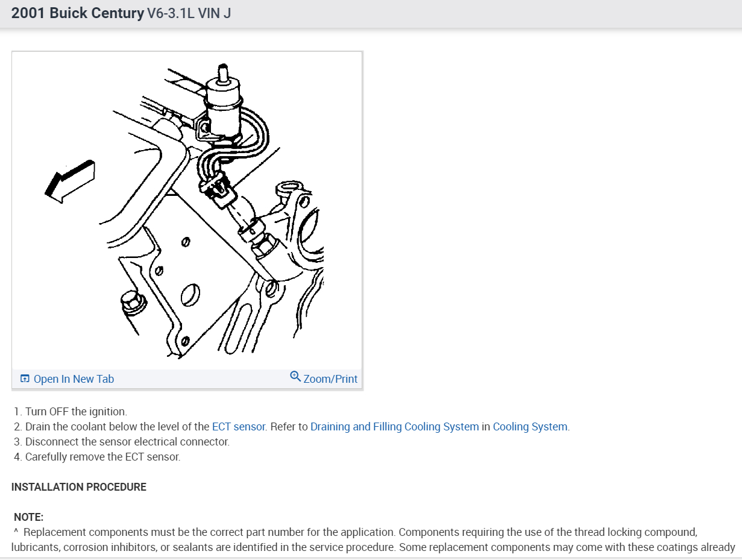Click the 2001 Buick Century vehicle title

point(78,13)
